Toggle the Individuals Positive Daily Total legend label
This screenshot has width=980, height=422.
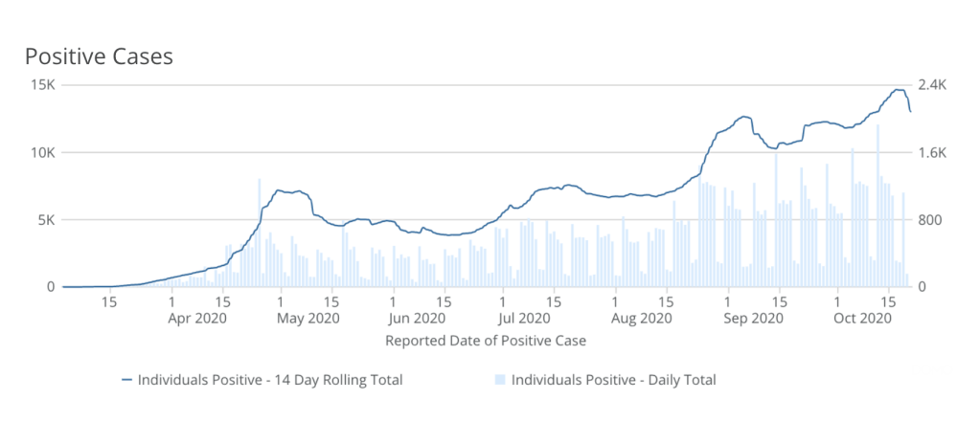click(x=613, y=380)
